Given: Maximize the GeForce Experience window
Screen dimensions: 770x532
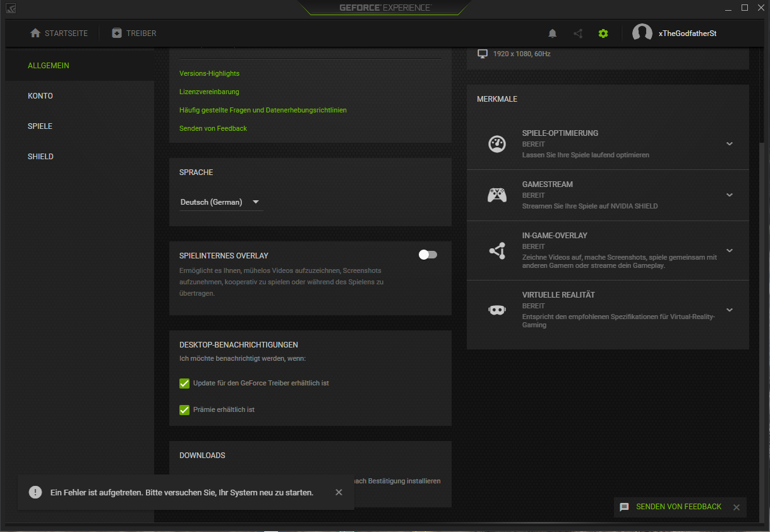Looking at the screenshot, I should 745,8.
